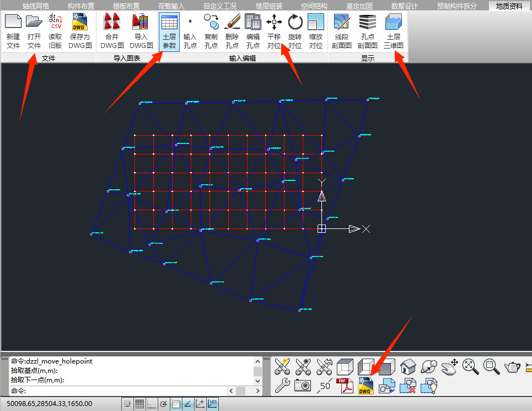Click the scissors with sun icon
532x411 pixels.
[282, 366]
